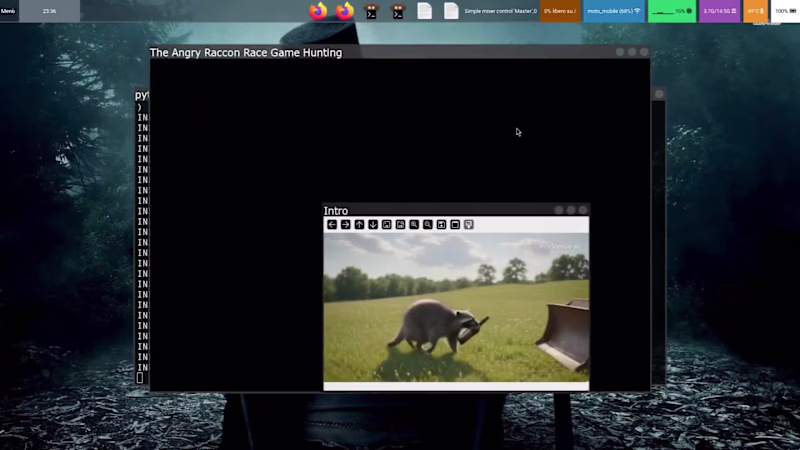Click The Angry Raccon Race Game Hunting title
800x450 pixels.
point(246,53)
